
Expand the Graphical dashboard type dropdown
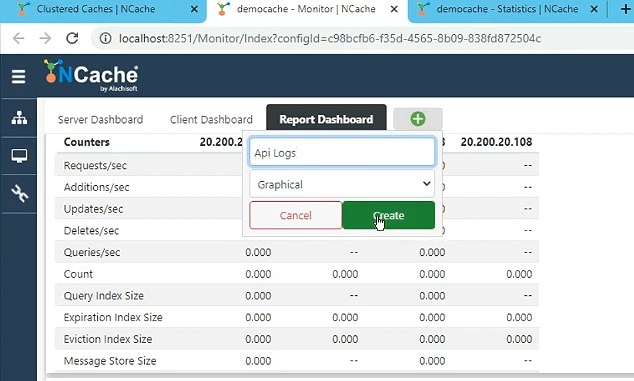pyautogui.click(x=342, y=184)
